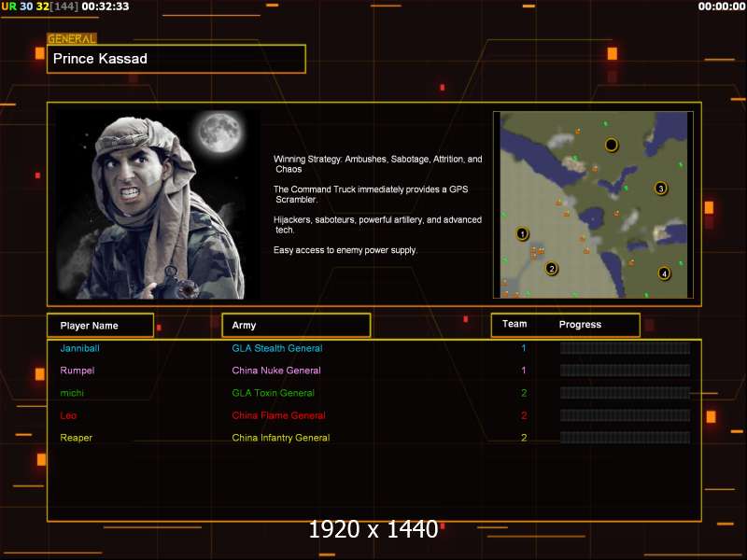Click the 00:00:00 timer at top right
747x560 pixels.
(721, 7)
